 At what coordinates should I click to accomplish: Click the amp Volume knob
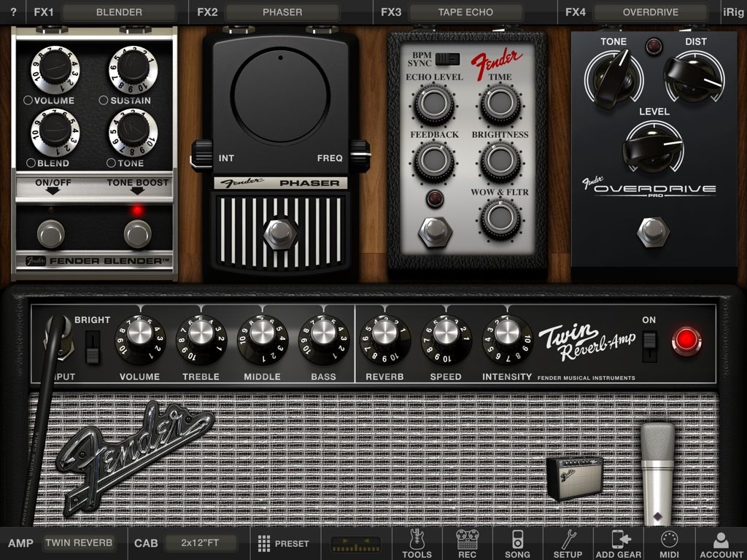[139, 338]
